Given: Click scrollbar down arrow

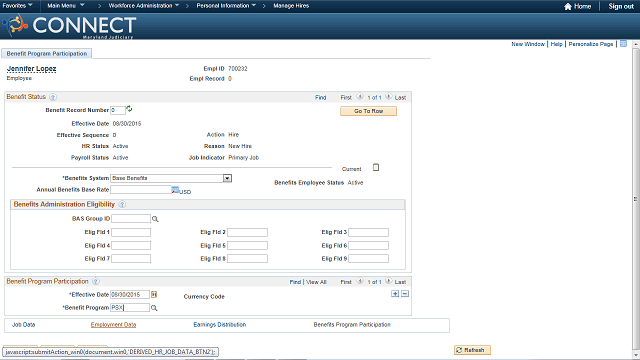Looking at the screenshot, I should click(x=636, y=355).
